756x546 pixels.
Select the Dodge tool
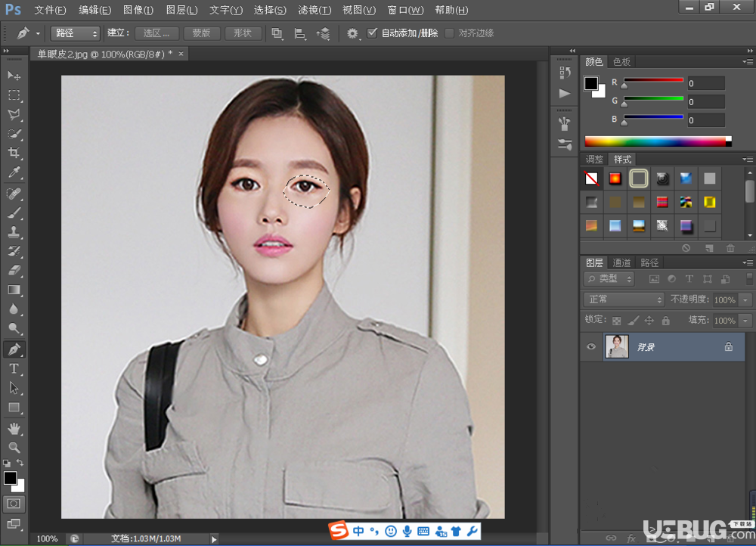pyautogui.click(x=14, y=328)
